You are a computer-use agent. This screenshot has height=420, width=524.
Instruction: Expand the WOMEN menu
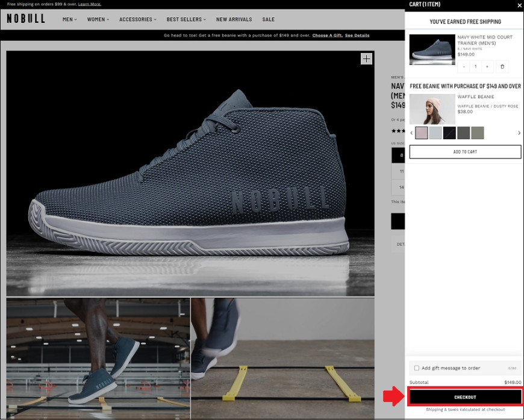[x=98, y=19]
